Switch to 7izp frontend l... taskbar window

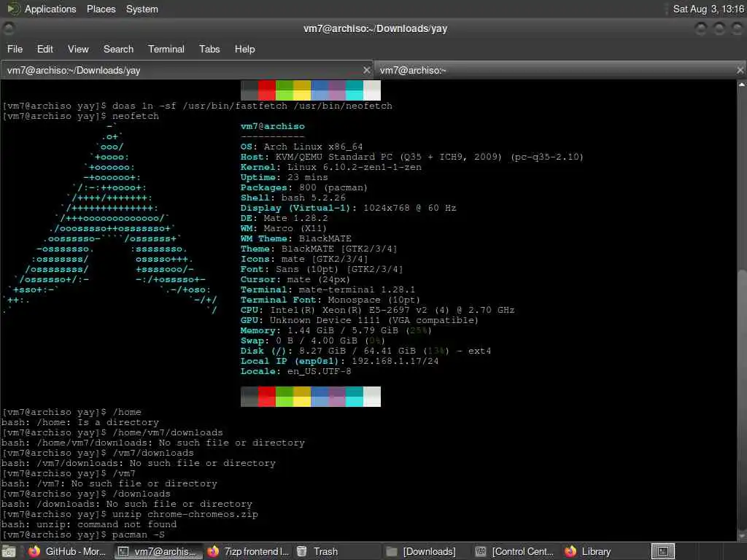pyautogui.click(x=248, y=551)
